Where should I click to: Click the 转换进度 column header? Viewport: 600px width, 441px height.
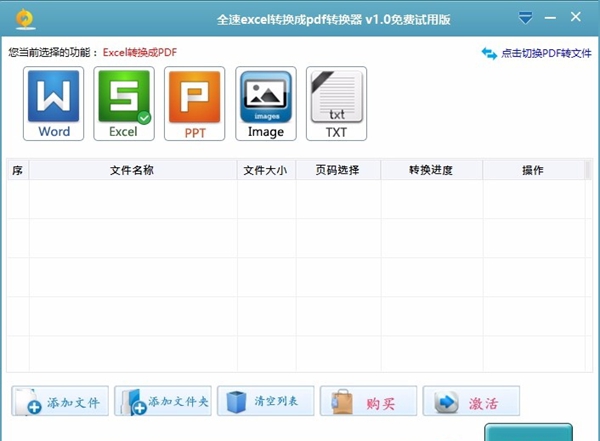[x=431, y=170]
